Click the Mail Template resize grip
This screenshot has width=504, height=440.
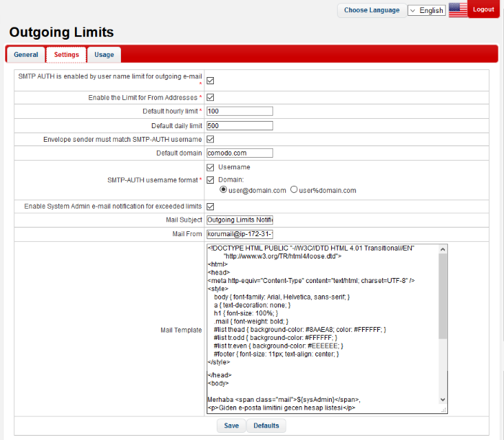point(444,410)
